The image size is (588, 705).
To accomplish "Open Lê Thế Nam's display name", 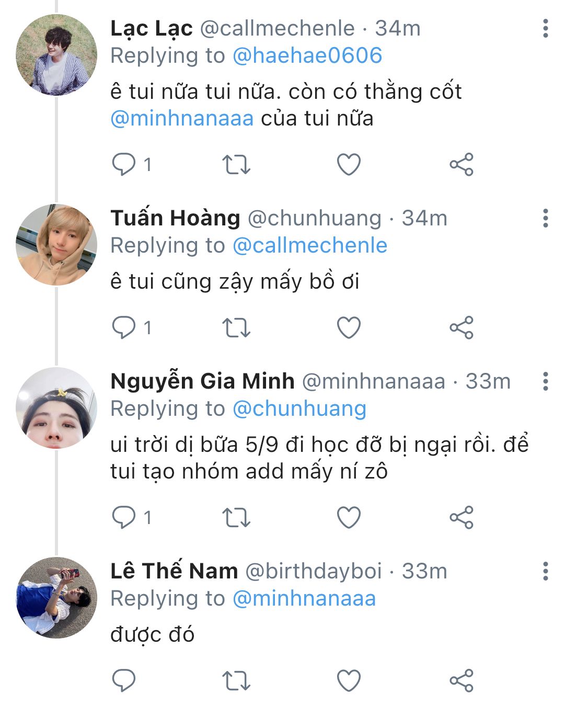I will tap(174, 571).
